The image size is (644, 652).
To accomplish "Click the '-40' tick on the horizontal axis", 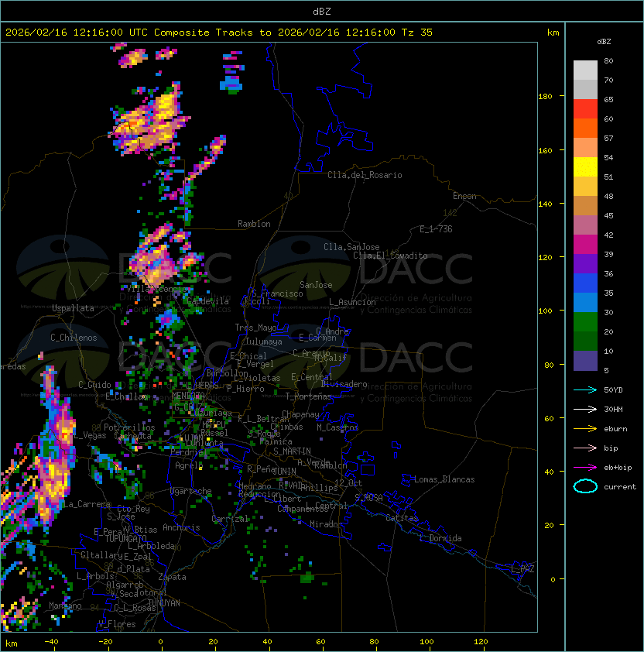I will coord(51,642).
